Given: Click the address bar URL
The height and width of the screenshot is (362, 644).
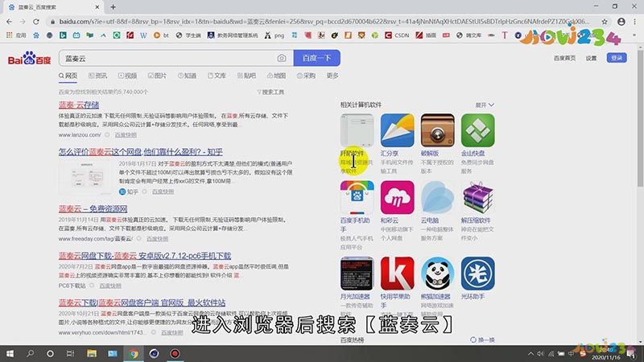Looking at the screenshot, I should pyautogui.click(x=324, y=22).
